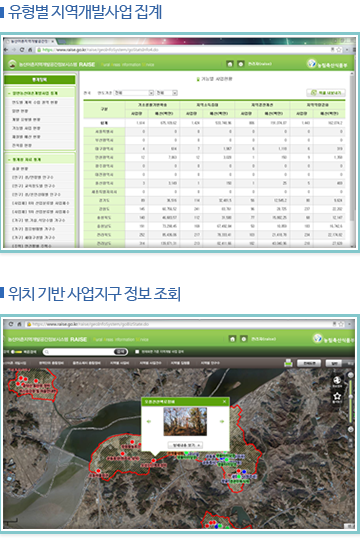Click the gear icon in upper RAISE header
This screenshot has height=559, width=360.
[x=241, y=64]
